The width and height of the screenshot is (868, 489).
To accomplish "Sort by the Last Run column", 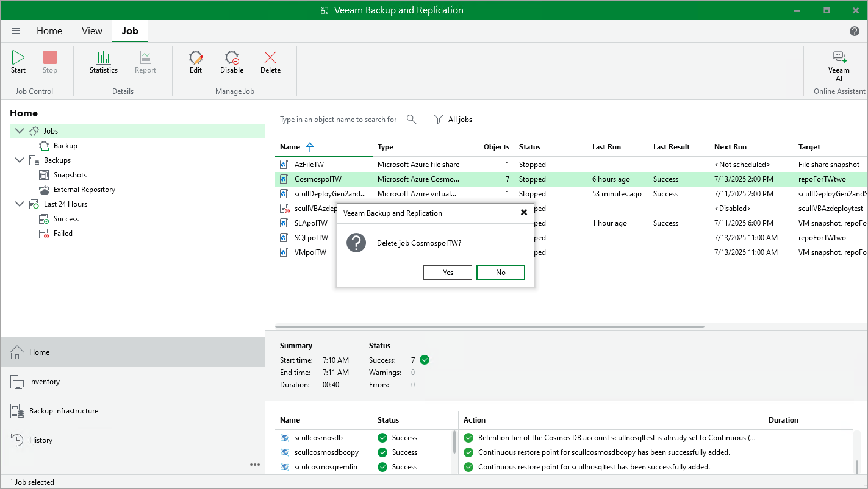I will (606, 147).
